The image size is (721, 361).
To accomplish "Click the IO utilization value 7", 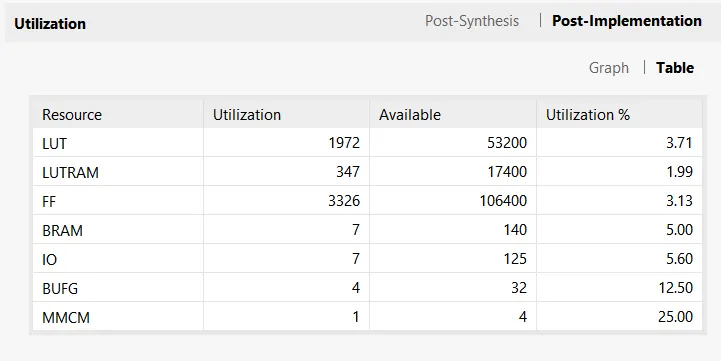I will 355,259.
